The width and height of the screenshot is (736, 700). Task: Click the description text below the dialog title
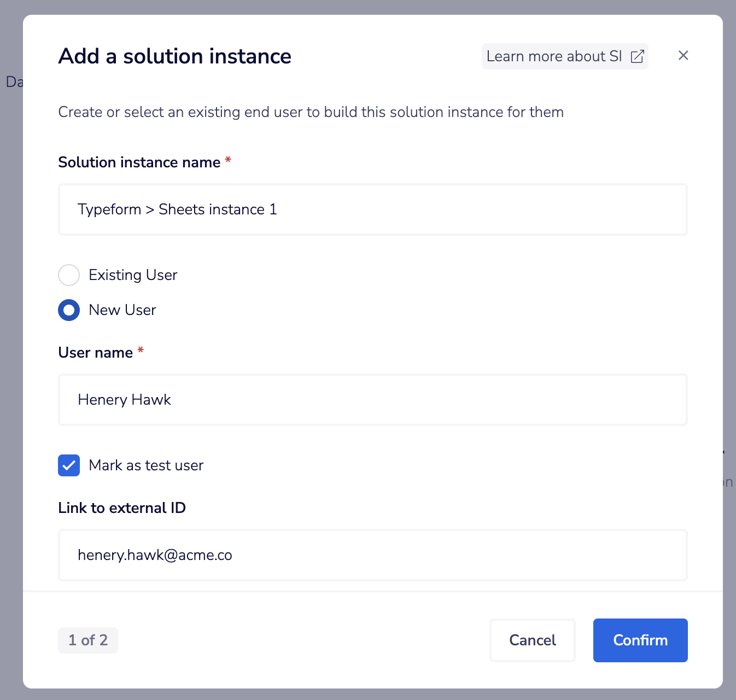311,112
